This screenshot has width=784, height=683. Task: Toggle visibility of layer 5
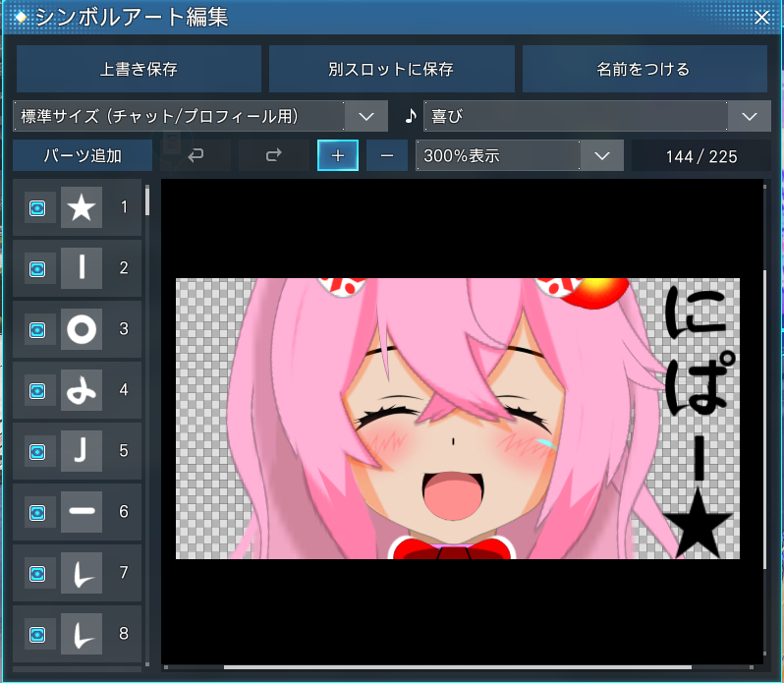[37, 451]
